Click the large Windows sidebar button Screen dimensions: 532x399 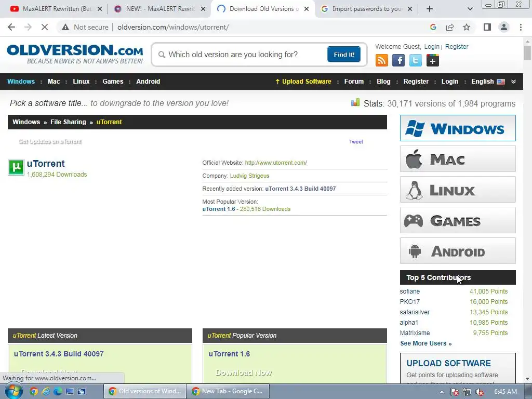point(458,128)
